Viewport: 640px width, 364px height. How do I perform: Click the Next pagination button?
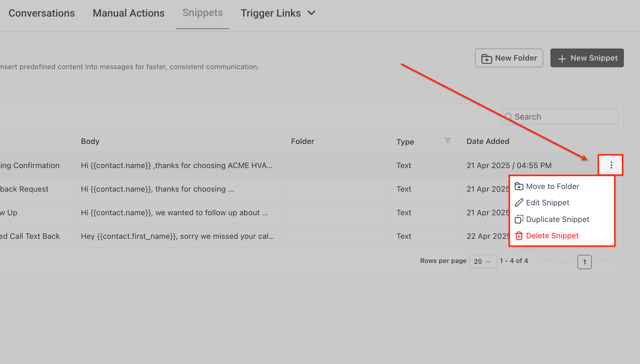pos(607,261)
